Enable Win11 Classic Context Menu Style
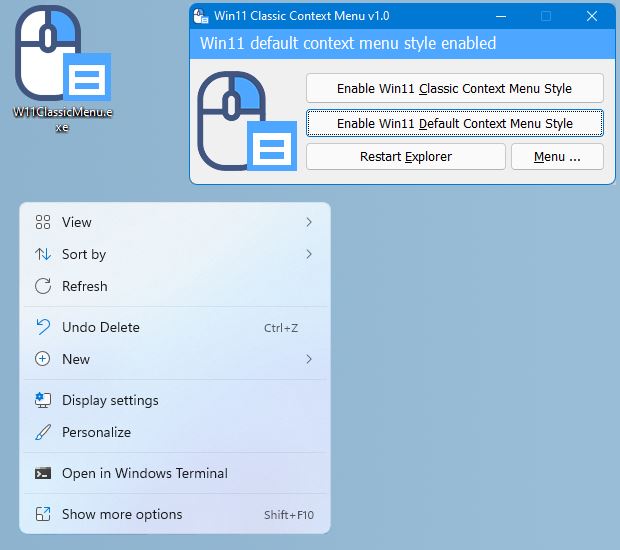 pos(455,88)
